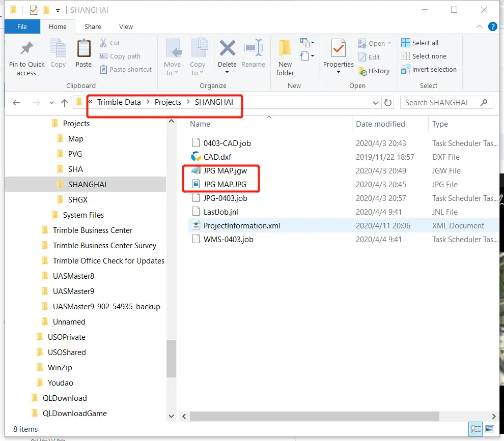Switch to the View ribbon tab

[126, 26]
